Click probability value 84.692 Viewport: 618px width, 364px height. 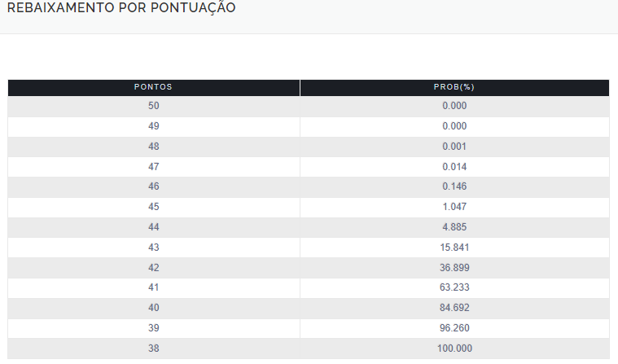pos(454,308)
